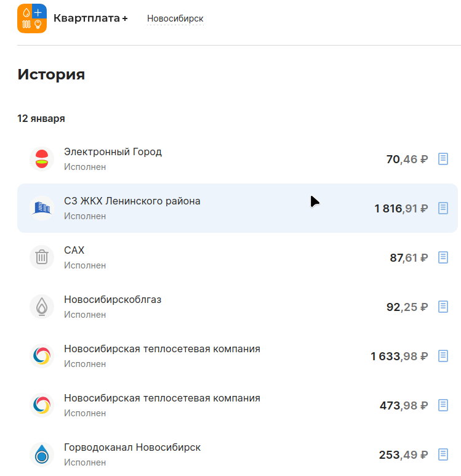Select the Новосибирскоблгаз payment title

(113, 300)
